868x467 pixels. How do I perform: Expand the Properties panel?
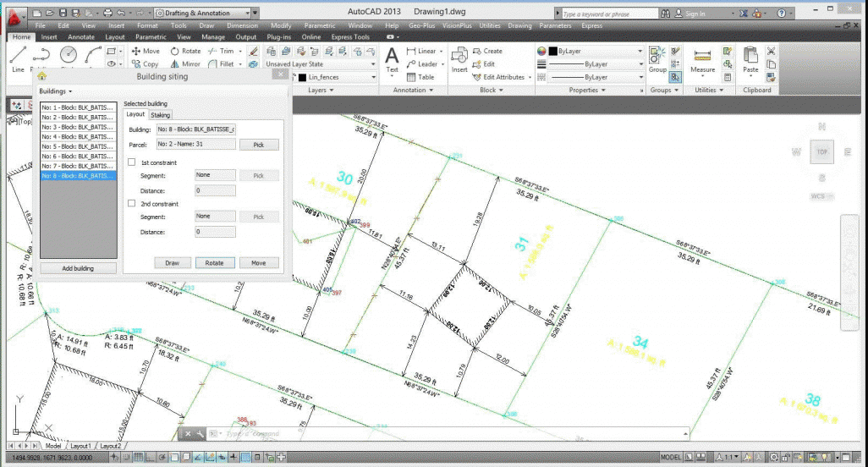pos(587,91)
